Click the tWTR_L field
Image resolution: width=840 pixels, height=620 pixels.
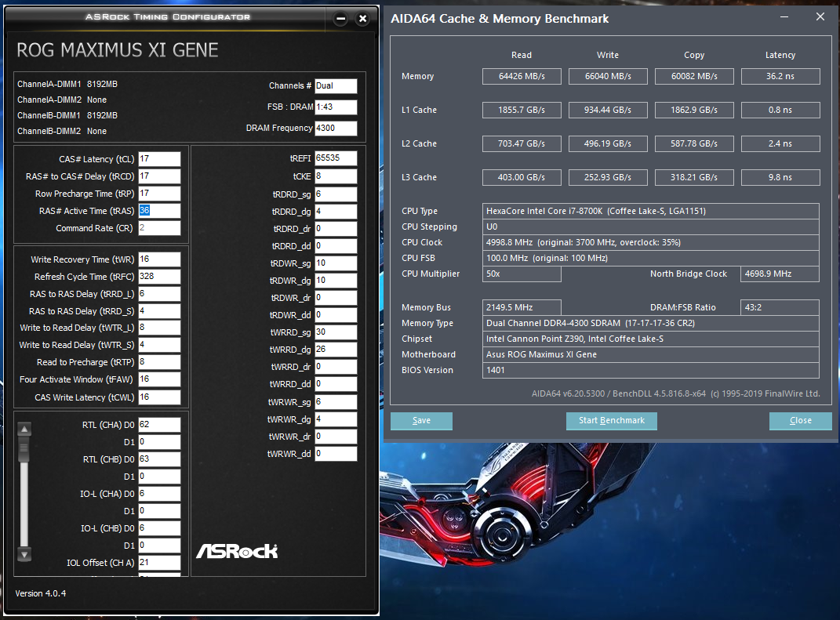tap(159, 328)
